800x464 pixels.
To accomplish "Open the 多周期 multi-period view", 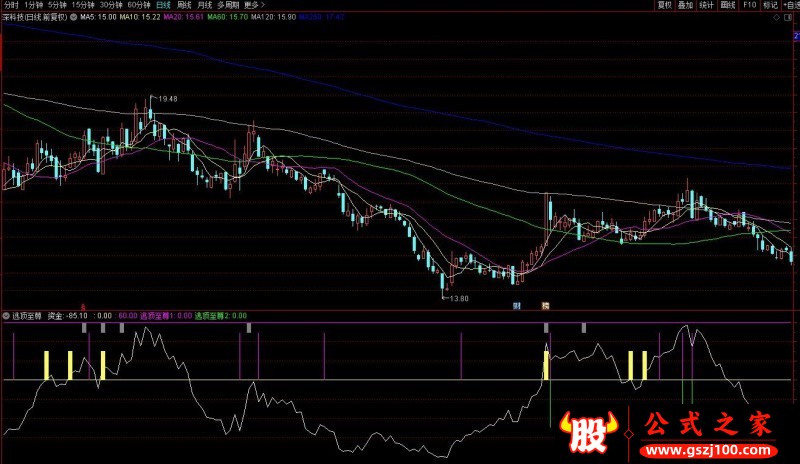I will 228,5.
